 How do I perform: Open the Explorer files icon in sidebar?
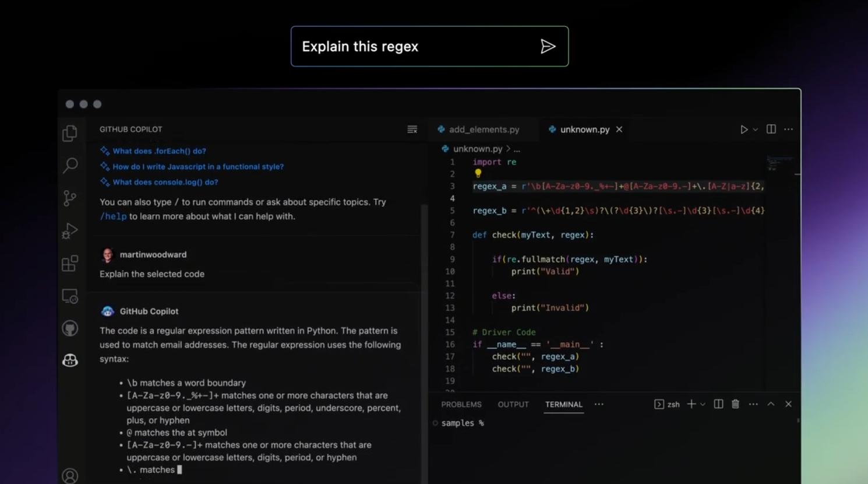click(x=70, y=134)
